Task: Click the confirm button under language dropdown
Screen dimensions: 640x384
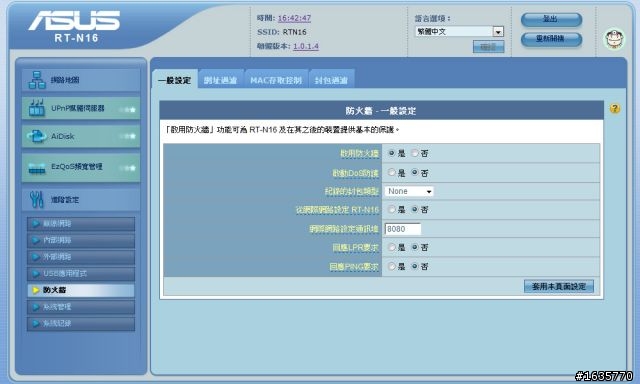Action: pyautogui.click(x=489, y=47)
